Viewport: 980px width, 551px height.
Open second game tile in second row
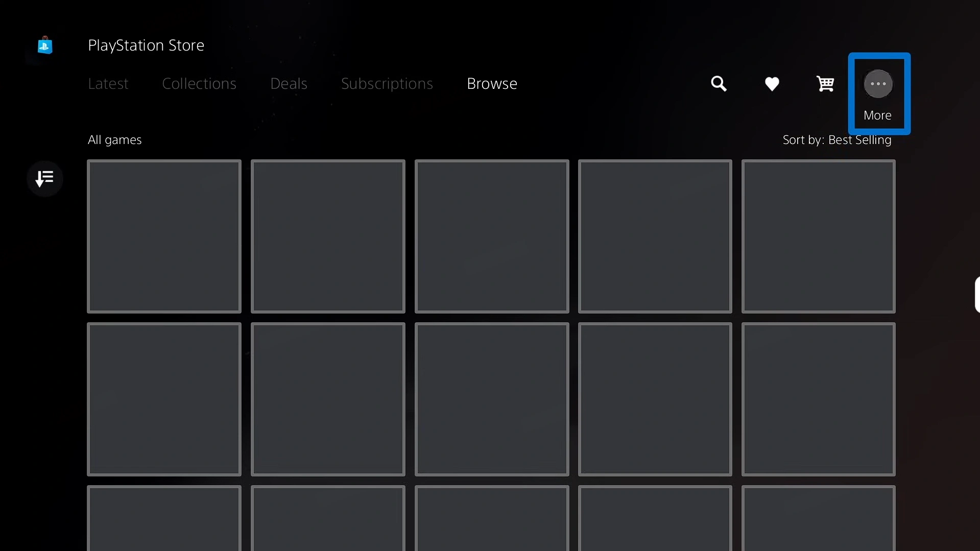click(x=328, y=399)
